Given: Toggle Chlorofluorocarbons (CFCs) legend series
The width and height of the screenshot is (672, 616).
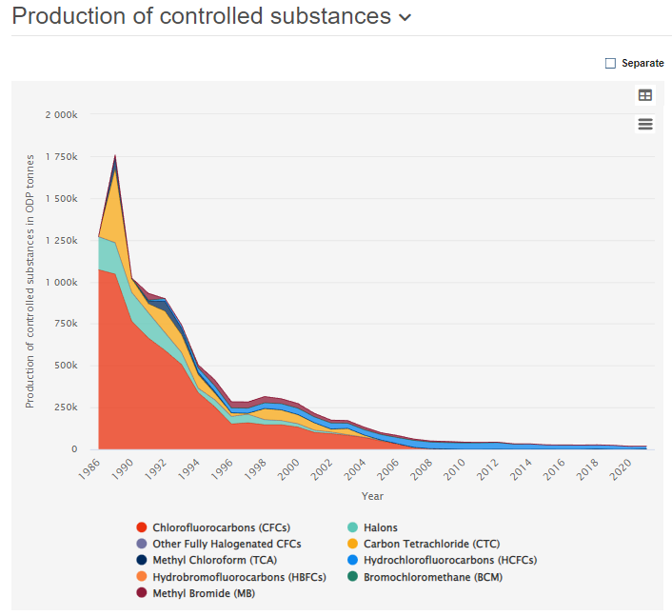Looking at the screenshot, I should click(221, 527).
